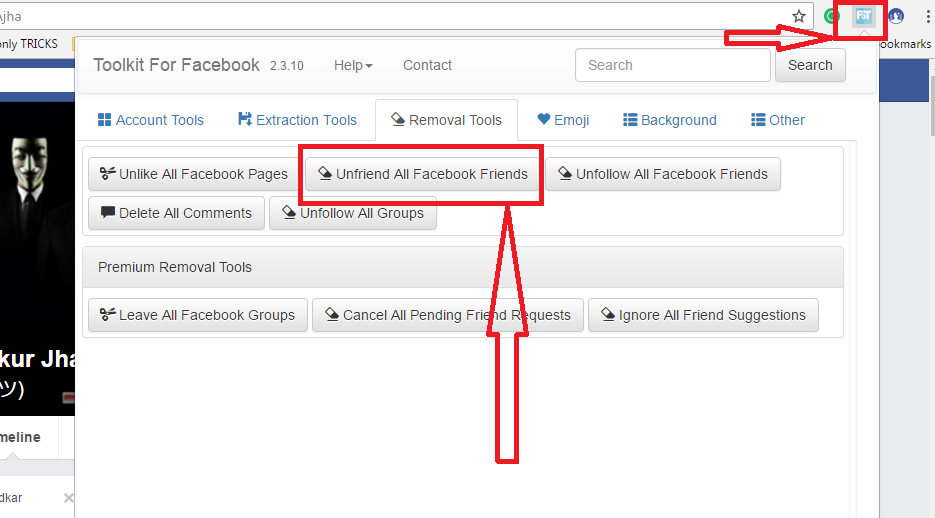935x518 pixels.
Task: Click Unlike All Facebook Pages button
Action: click(x=194, y=174)
